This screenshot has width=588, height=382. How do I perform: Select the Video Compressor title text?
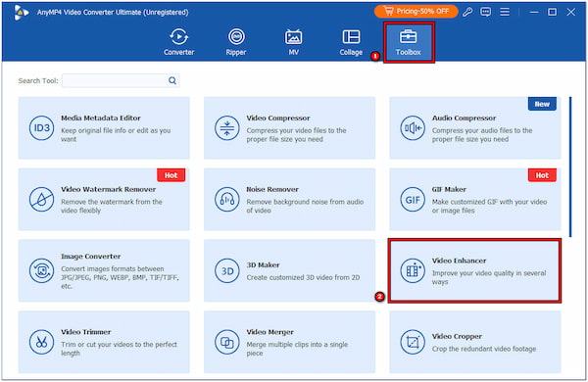[278, 119]
